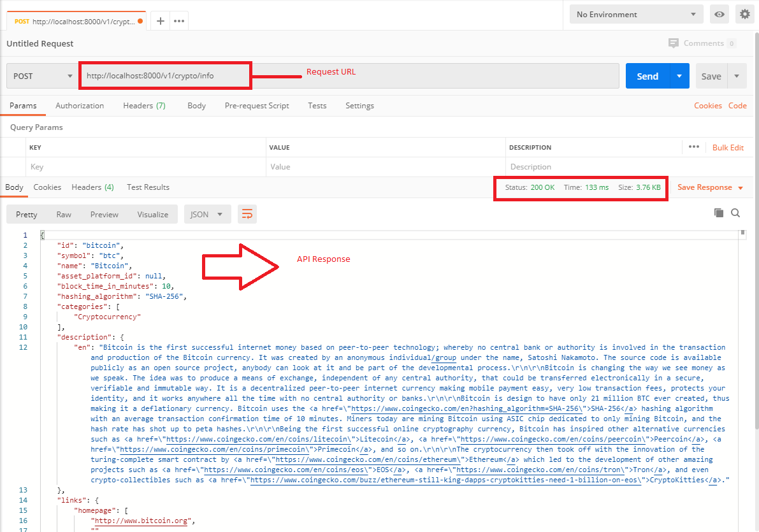
Task: Select Raw response view
Action: click(x=64, y=215)
